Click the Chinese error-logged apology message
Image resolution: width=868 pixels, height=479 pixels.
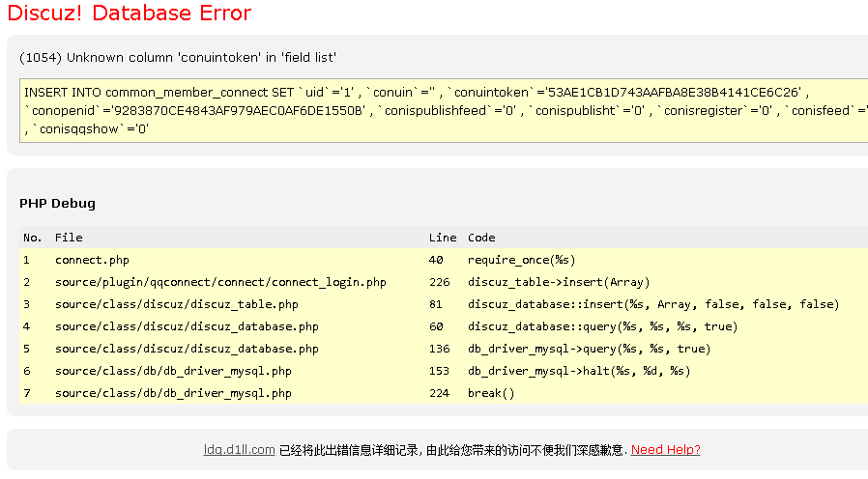click(452, 450)
